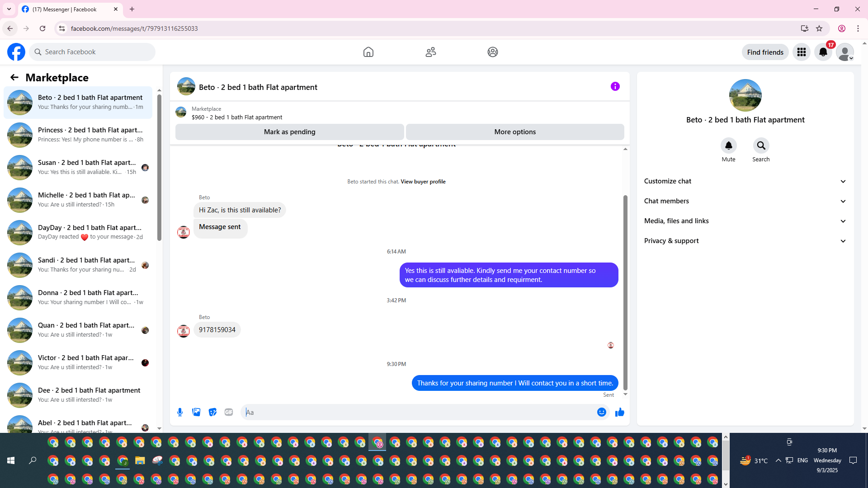Click Mark as pending button

[x=290, y=132]
